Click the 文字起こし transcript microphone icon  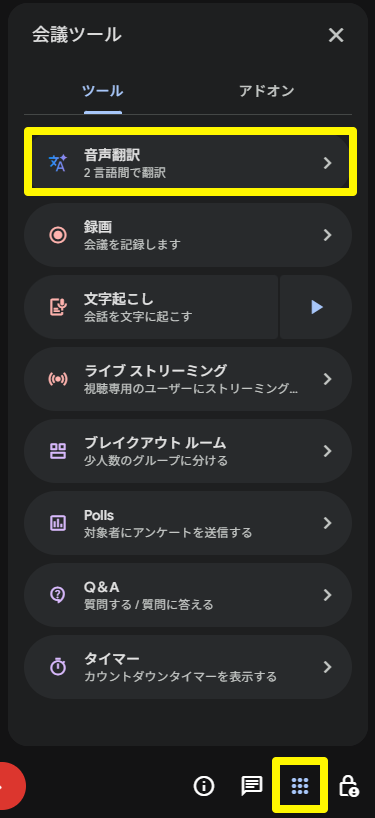(58, 307)
